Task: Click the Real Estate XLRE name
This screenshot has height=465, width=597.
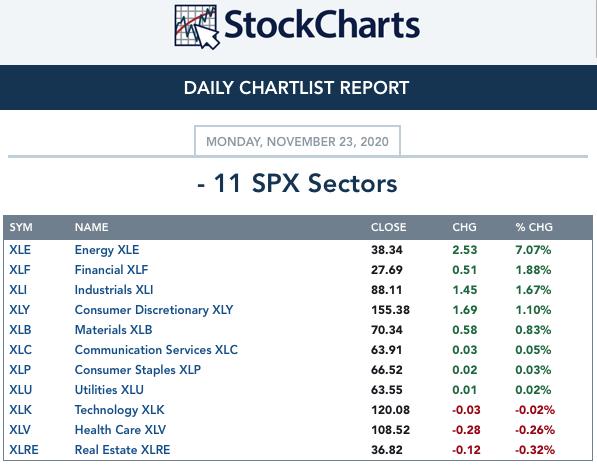Action: 122,450
